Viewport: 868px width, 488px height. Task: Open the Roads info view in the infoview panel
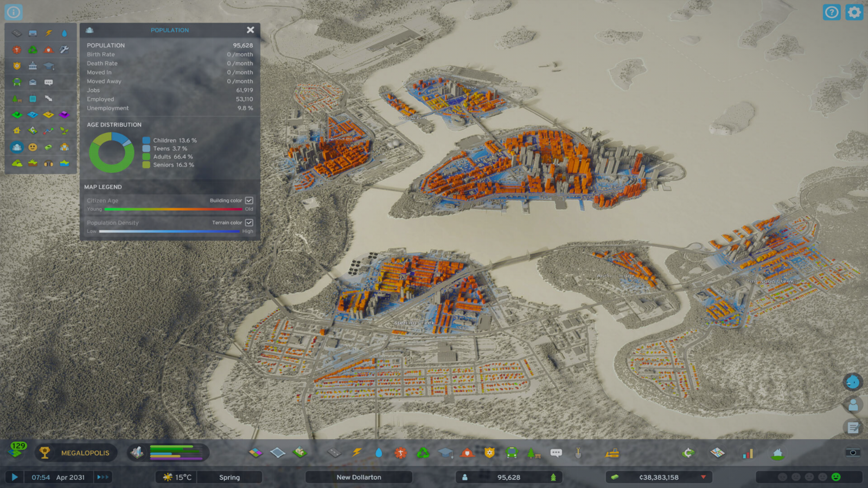(17, 33)
